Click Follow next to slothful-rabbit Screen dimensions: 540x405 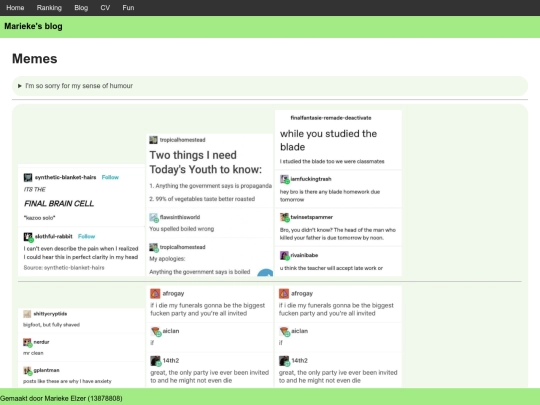coord(86,237)
